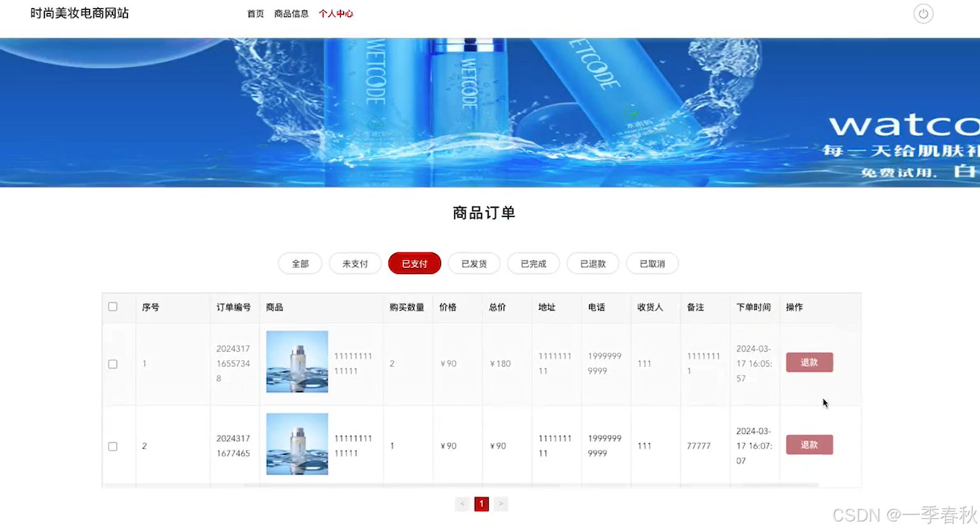Viewport: 980px width, 532px height.
Task: Click the blue skincare banner image
Action: 490,113
